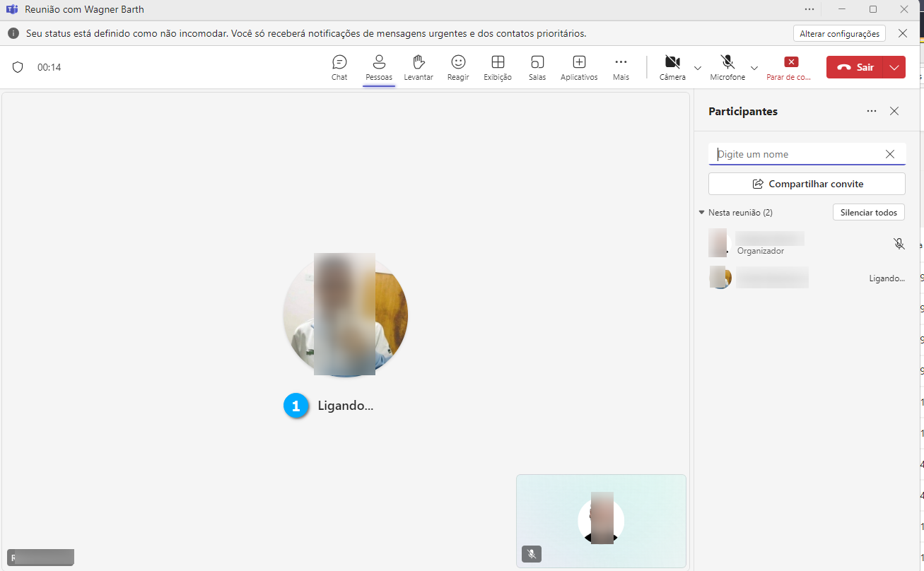Click the Digite um nome search field
This screenshot has width=924, height=571.
(797, 154)
